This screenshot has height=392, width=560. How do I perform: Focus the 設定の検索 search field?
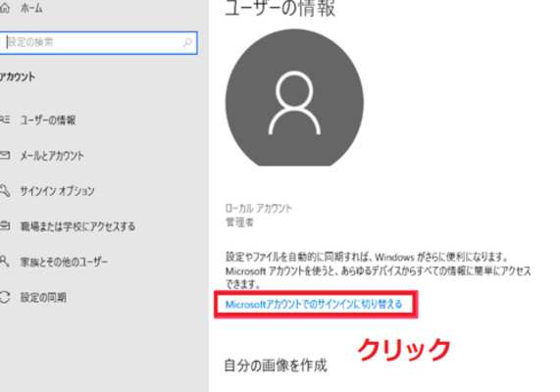pos(98,43)
